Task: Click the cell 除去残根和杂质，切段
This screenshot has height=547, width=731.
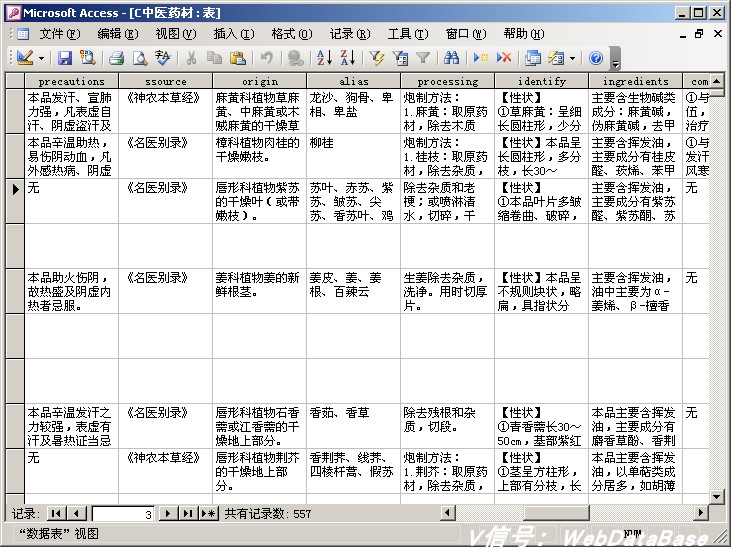Action: coord(448,426)
